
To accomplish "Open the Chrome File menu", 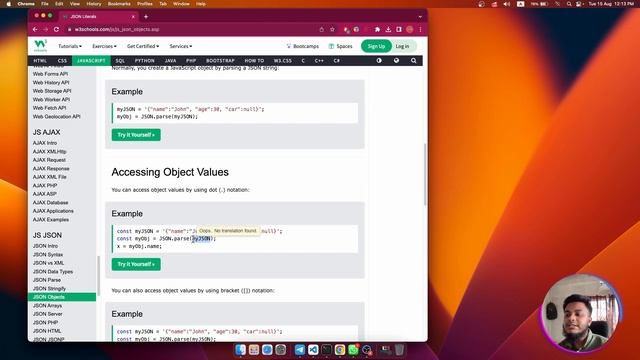I will point(44,4).
